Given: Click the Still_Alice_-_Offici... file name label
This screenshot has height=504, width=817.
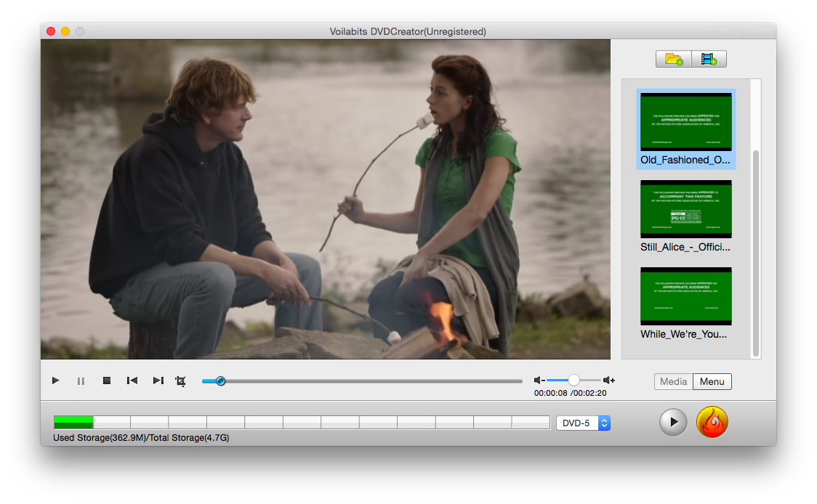Looking at the screenshot, I should 685,247.
